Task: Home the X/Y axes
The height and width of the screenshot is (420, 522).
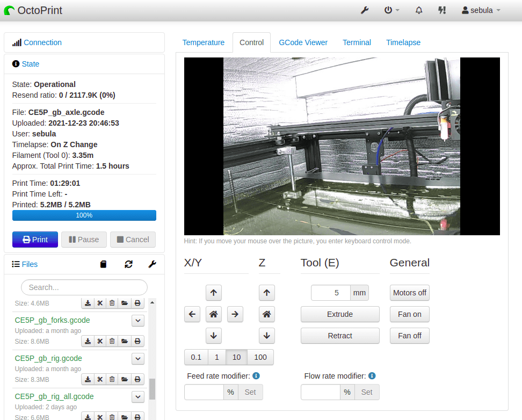Action: (214, 314)
